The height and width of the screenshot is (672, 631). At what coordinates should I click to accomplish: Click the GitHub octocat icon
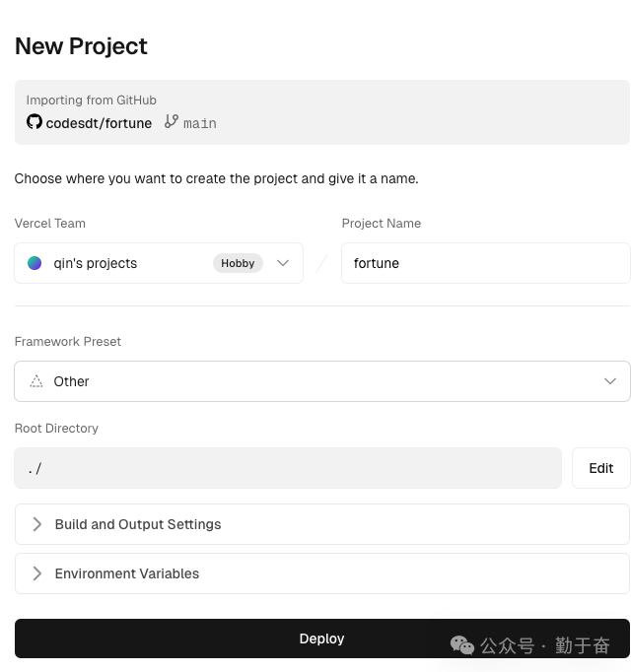(x=35, y=122)
